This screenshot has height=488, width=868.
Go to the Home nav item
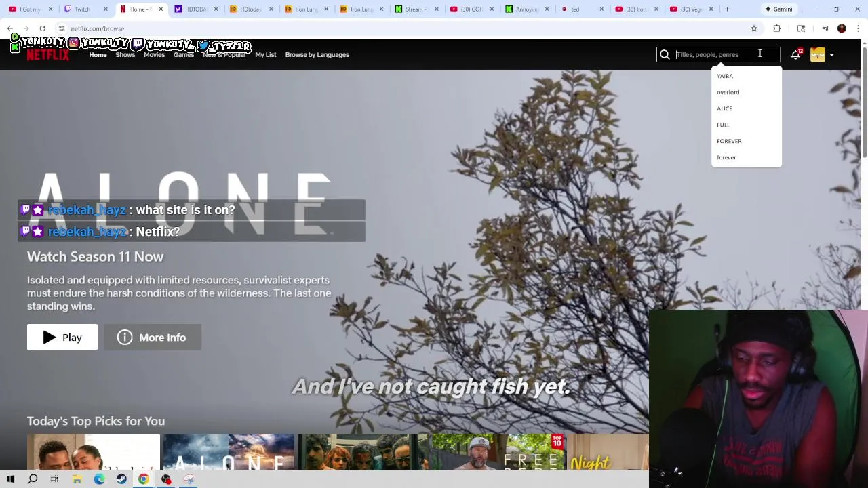click(x=98, y=55)
